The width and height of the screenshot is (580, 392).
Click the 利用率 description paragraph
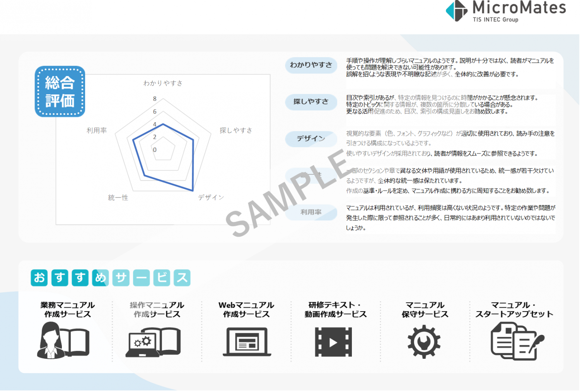(x=450, y=218)
